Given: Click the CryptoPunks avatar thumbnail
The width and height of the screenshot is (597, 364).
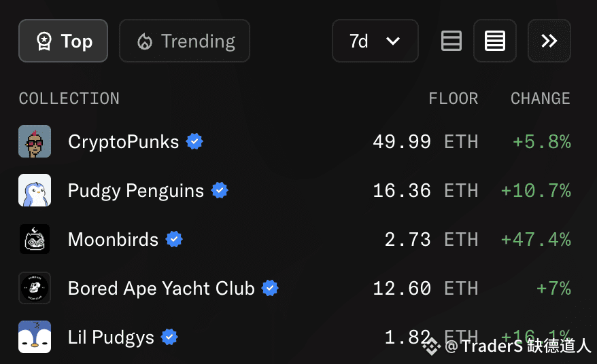Looking at the screenshot, I should 35,141.
